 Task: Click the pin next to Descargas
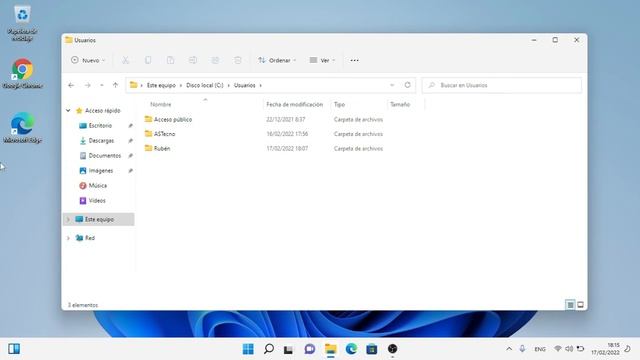tap(130, 141)
